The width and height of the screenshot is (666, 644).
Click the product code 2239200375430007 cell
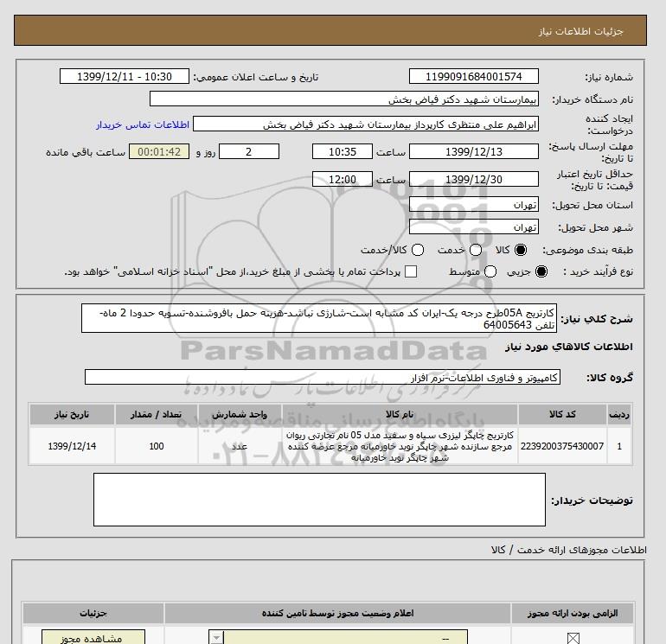pos(562,446)
